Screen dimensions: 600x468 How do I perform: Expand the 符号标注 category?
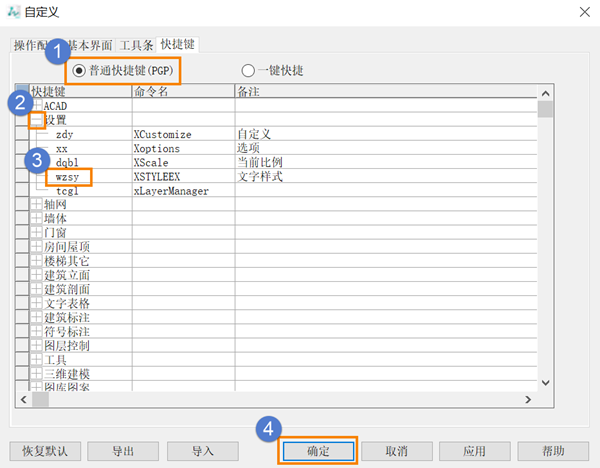pos(37,331)
